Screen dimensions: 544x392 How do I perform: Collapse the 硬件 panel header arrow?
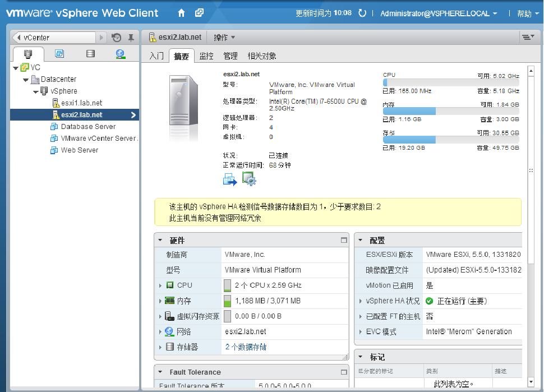click(x=160, y=240)
